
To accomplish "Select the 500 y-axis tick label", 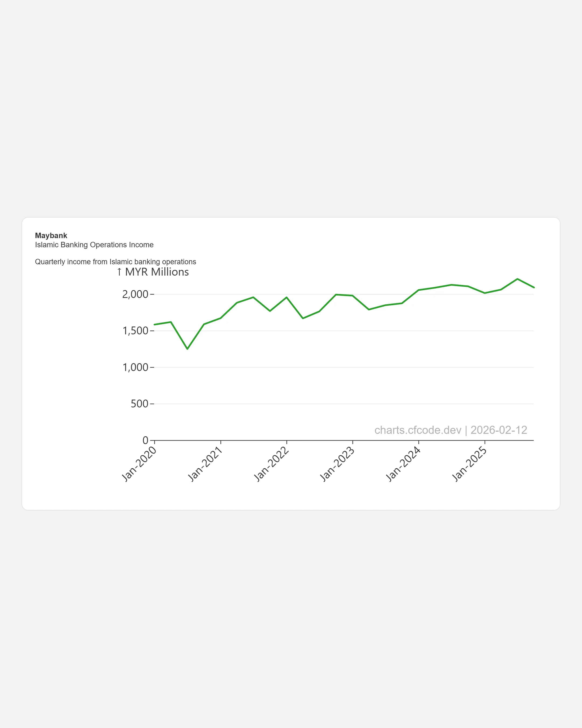I will (x=139, y=404).
